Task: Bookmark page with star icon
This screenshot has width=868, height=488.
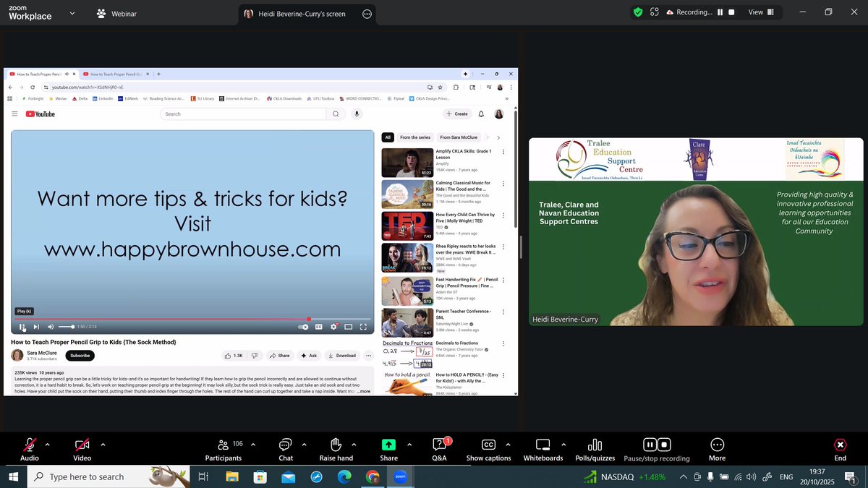Action: [x=440, y=87]
